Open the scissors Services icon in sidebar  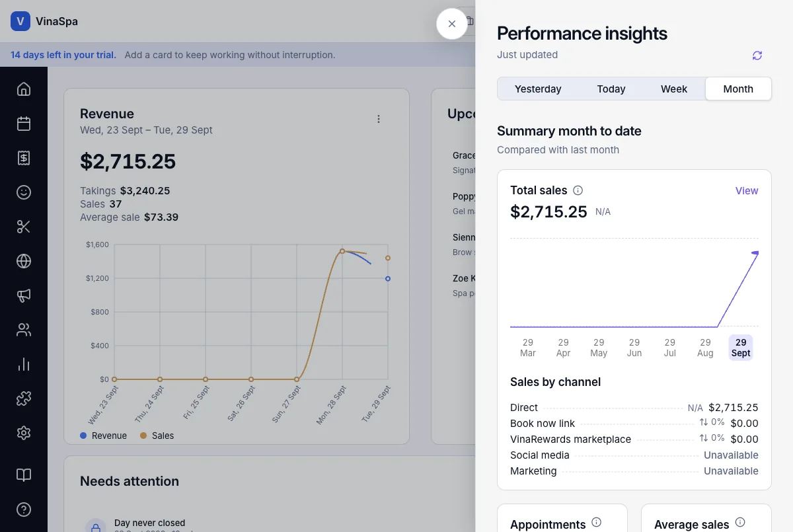tap(24, 227)
